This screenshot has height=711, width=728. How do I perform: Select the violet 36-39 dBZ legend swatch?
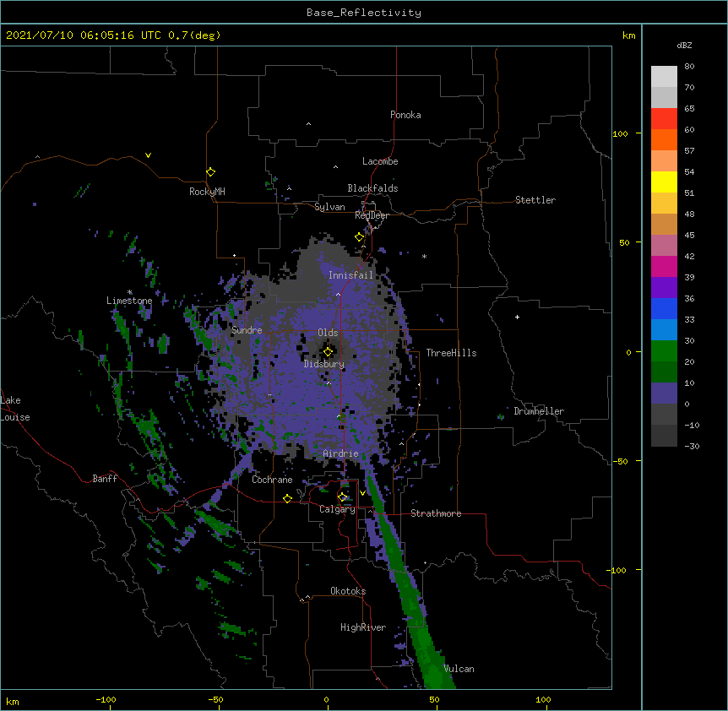pyautogui.click(x=664, y=288)
